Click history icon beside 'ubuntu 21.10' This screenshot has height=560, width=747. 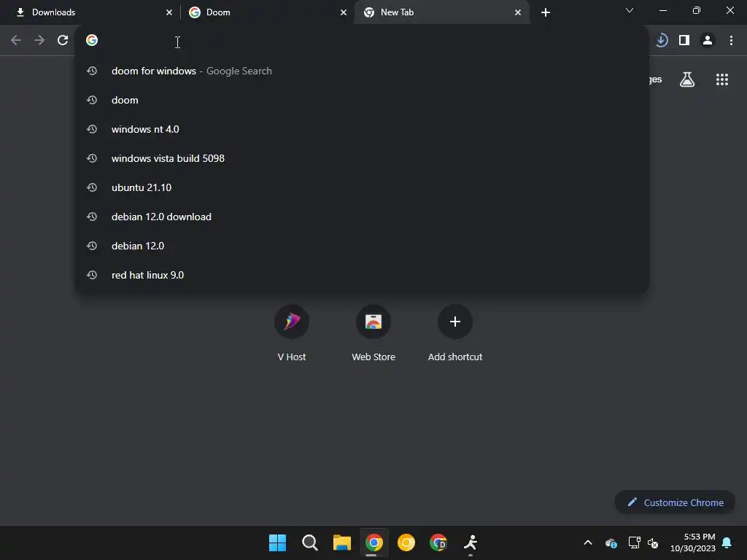pyautogui.click(x=92, y=187)
